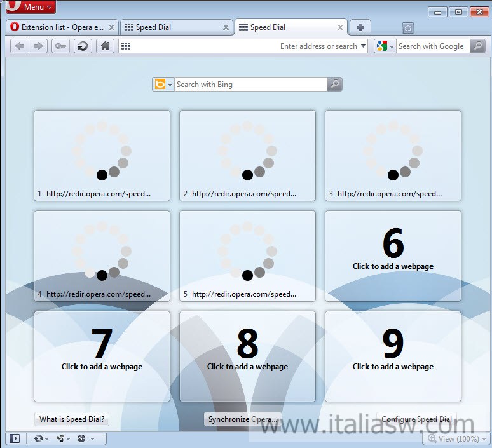Add a webpage to Speed Dial 7
Viewport: 492px width, 448px height.
[x=102, y=356]
